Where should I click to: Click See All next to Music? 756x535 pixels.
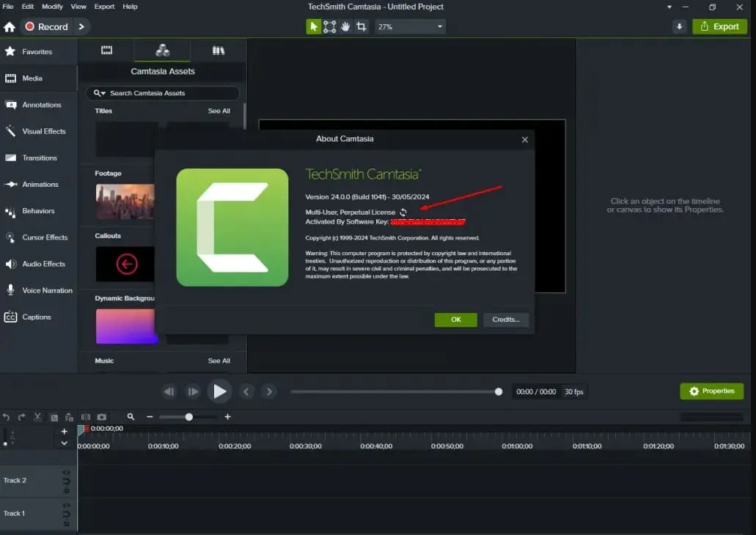pyautogui.click(x=219, y=361)
